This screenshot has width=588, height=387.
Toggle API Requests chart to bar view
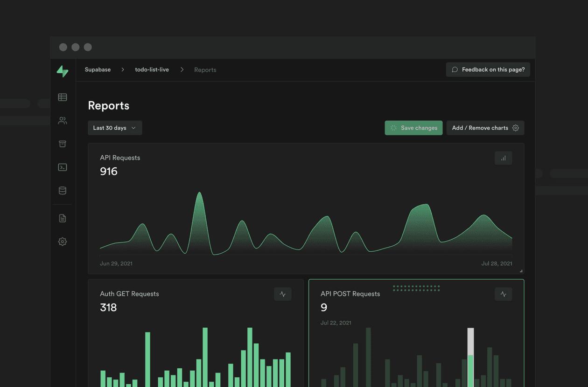503,158
